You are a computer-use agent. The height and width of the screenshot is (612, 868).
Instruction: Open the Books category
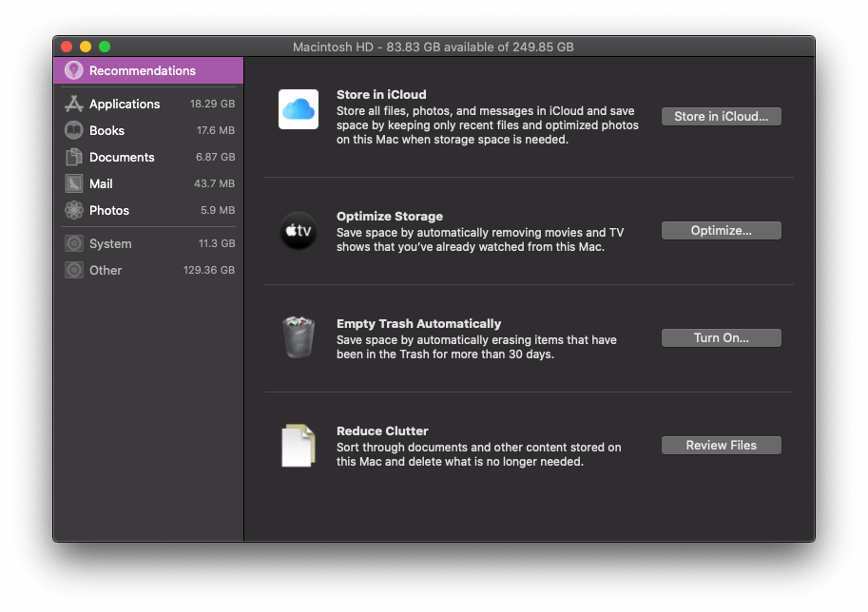click(x=148, y=130)
